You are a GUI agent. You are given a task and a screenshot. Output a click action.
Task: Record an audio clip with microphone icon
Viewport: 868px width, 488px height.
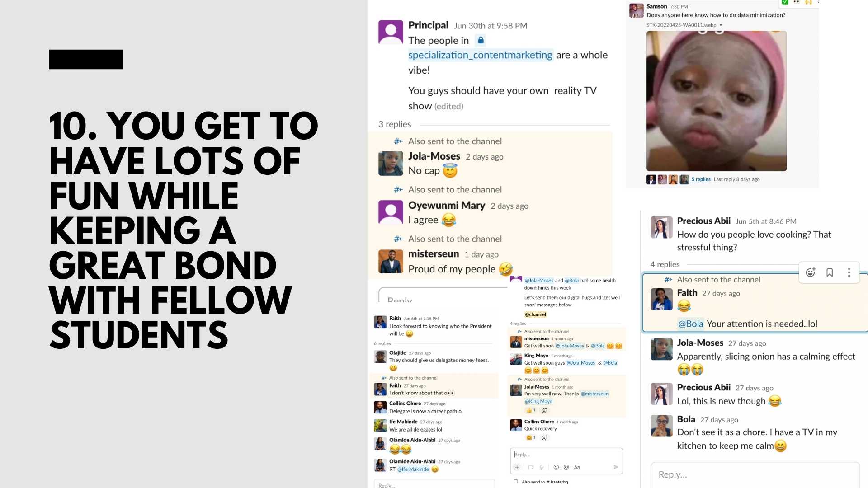(x=541, y=467)
